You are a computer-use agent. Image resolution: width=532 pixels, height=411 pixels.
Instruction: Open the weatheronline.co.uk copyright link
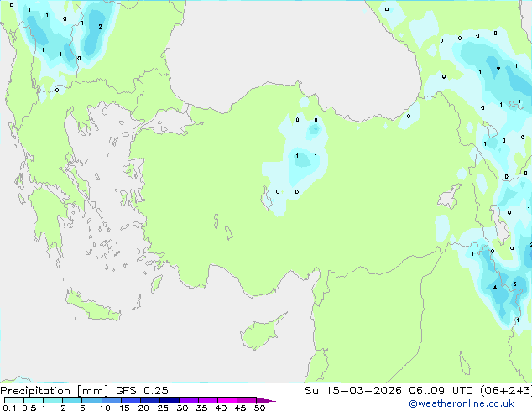point(462,403)
